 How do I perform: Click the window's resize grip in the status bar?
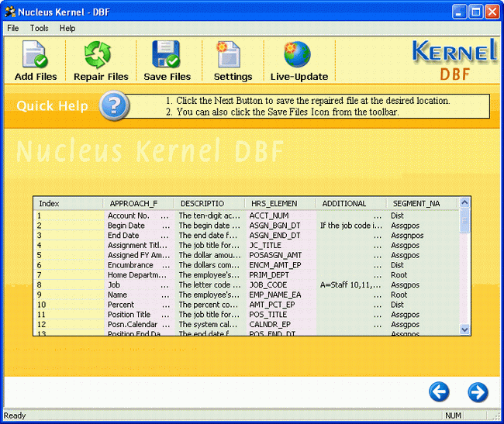tap(496, 416)
